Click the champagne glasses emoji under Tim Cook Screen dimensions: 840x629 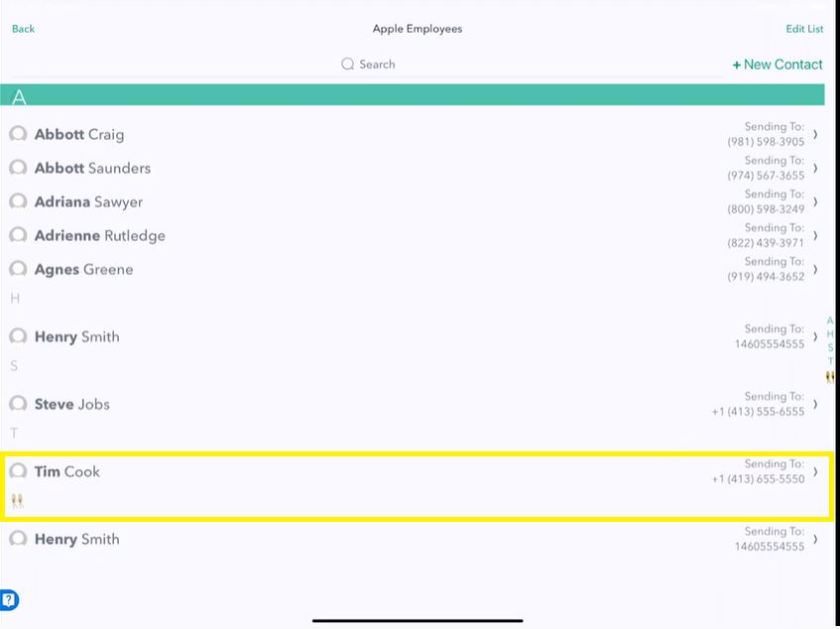[16, 500]
